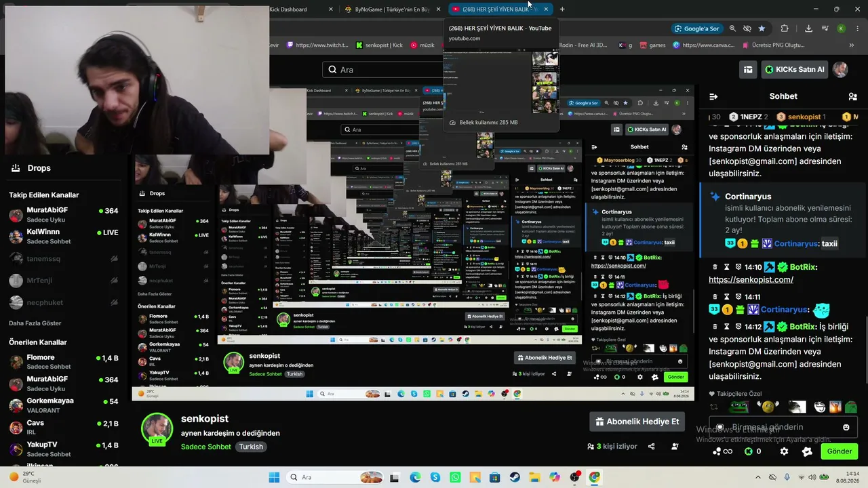Open the Kick dashboard layout icon beside KICKs Satın Al
This screenshot has width=868, height=488.
coord(748,69)
